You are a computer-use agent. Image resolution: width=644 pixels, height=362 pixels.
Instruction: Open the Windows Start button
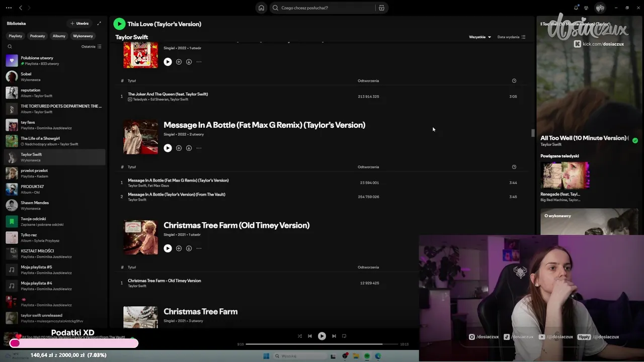266,356
